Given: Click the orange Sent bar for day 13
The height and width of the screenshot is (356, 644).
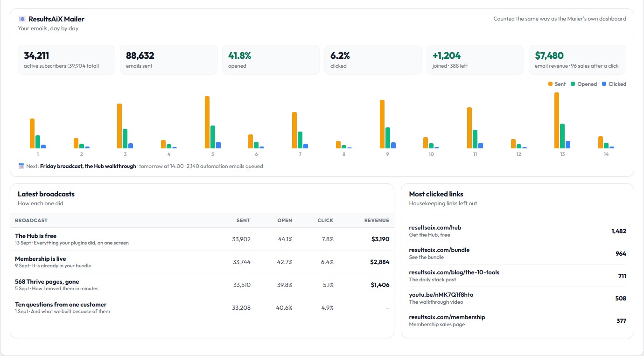Looking at the screenshot, I should [x=557, y=120].
